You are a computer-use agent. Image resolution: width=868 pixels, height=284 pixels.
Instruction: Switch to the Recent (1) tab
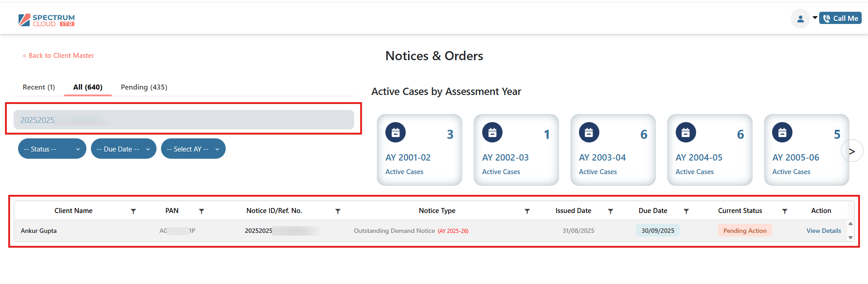coord(39,87)
